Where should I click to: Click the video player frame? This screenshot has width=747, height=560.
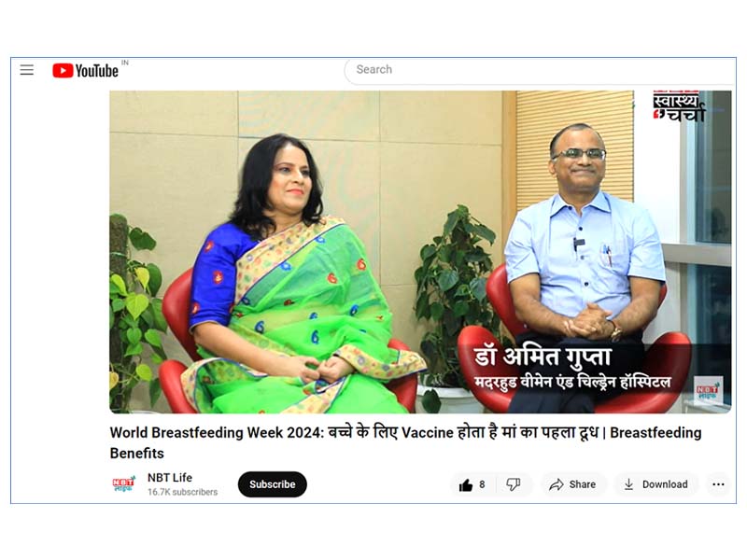coord(420,252)
